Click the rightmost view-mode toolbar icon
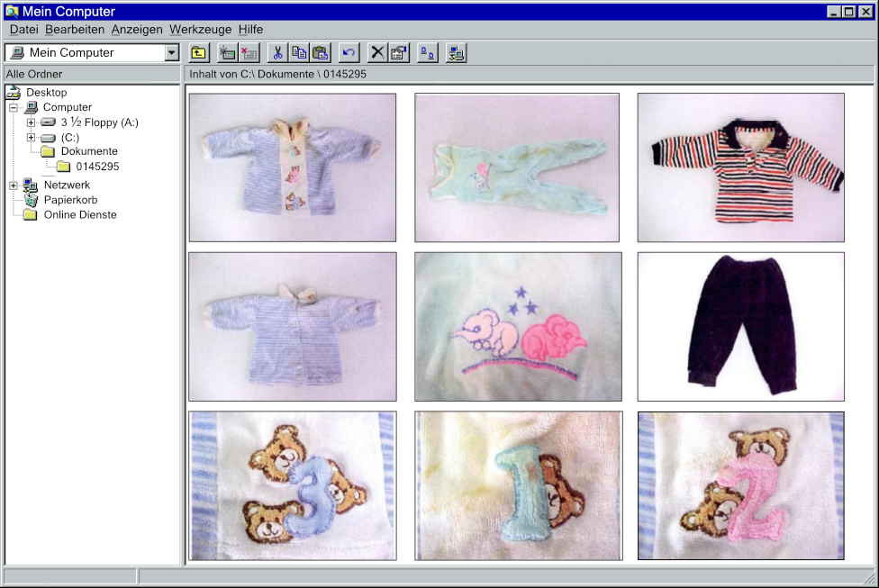This screenshot has height=588, width=879. pyautogui.click(x=455, y=52)
